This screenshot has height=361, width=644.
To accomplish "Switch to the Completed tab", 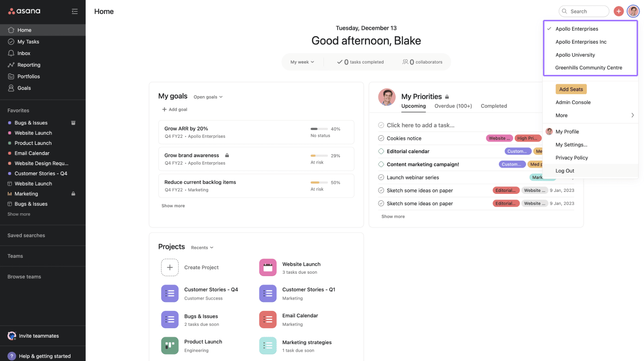I will pos(494,106).
